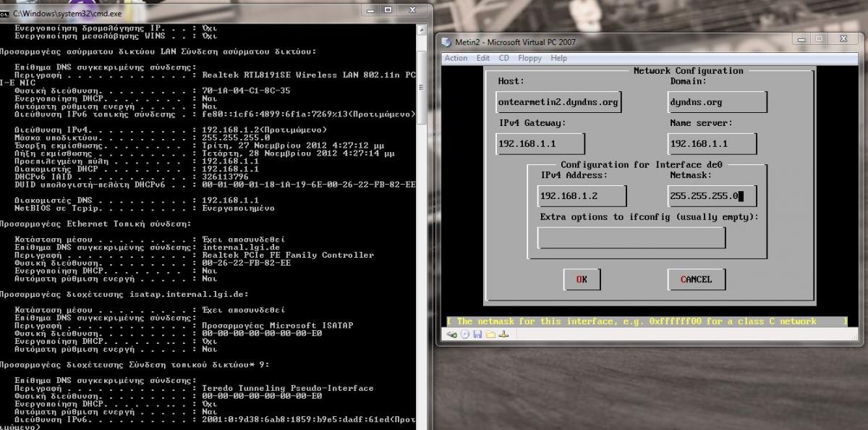868x430 pixels.
Task: Focus the Host field ontearmetin2.dyndns.org
Action: tap(559, 102)
